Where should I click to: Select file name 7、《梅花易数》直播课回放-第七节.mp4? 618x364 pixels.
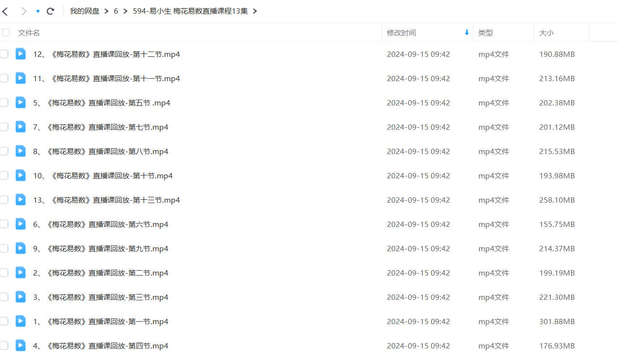point(101,127)
